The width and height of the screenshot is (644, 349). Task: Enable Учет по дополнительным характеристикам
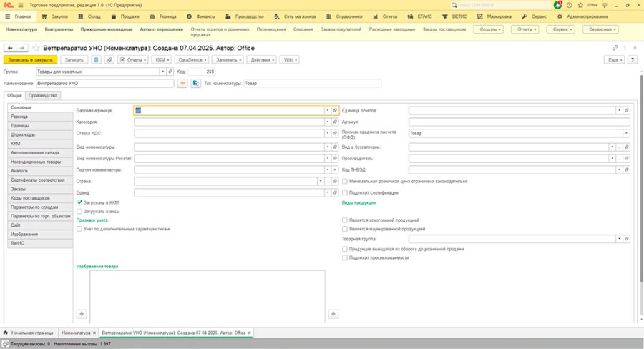[x=79, y=229]
